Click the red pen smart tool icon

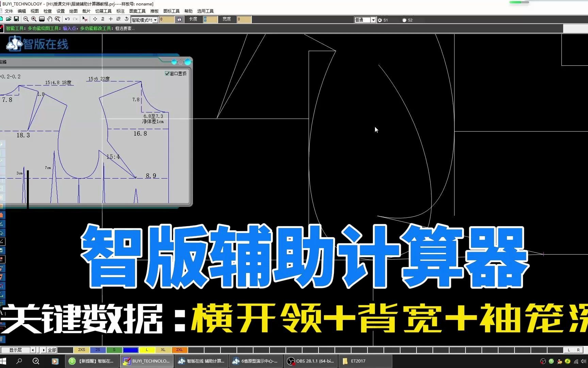[x=2, y=28]
